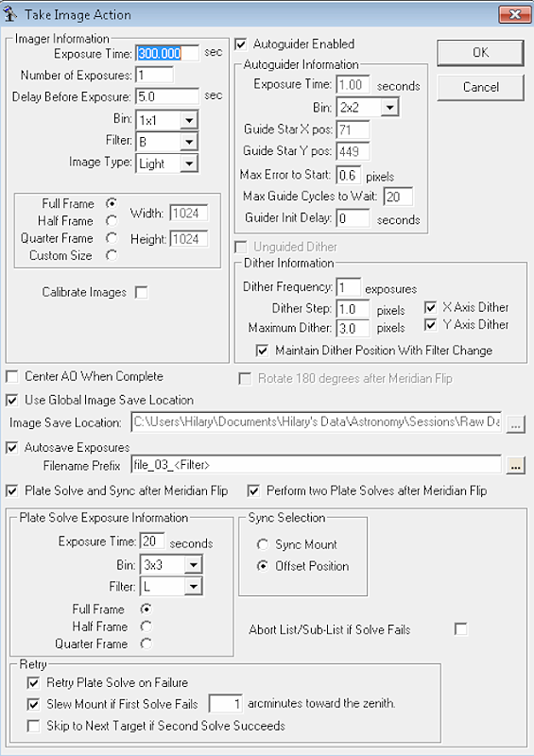Click Guider Init Delay field
Viewport: 534px width, 756px height.
[353, 218]
